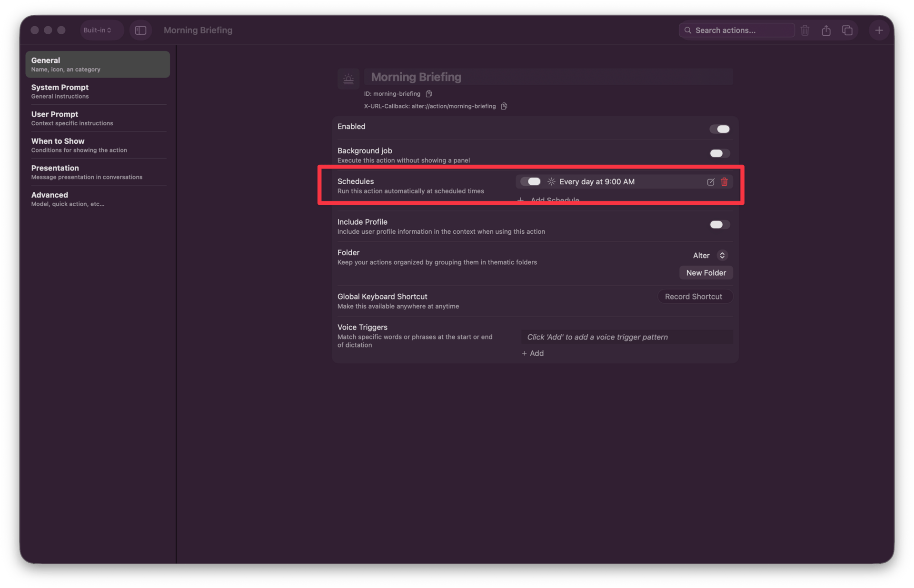Image resolution: width=914 pixels, height=588 pixels.
Task: Click the trash icon in the toolbar
Action: (x=805, y=30)
